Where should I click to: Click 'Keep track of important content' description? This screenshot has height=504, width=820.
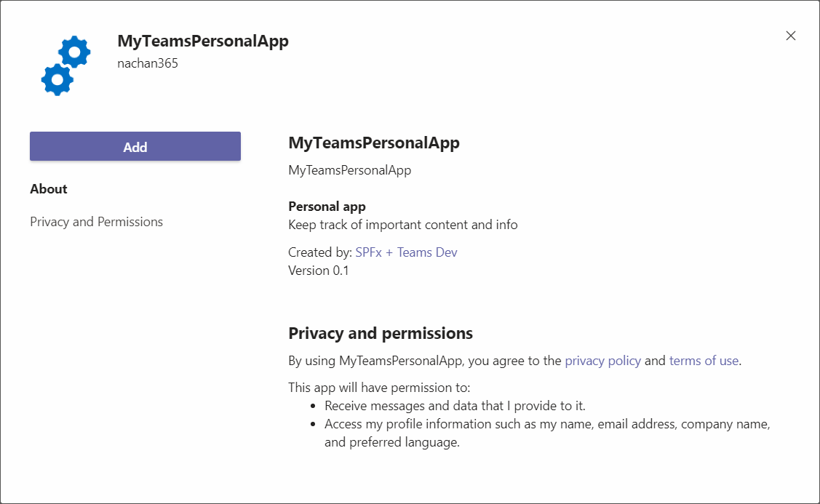pyautogui.click(x=403, y=225)
